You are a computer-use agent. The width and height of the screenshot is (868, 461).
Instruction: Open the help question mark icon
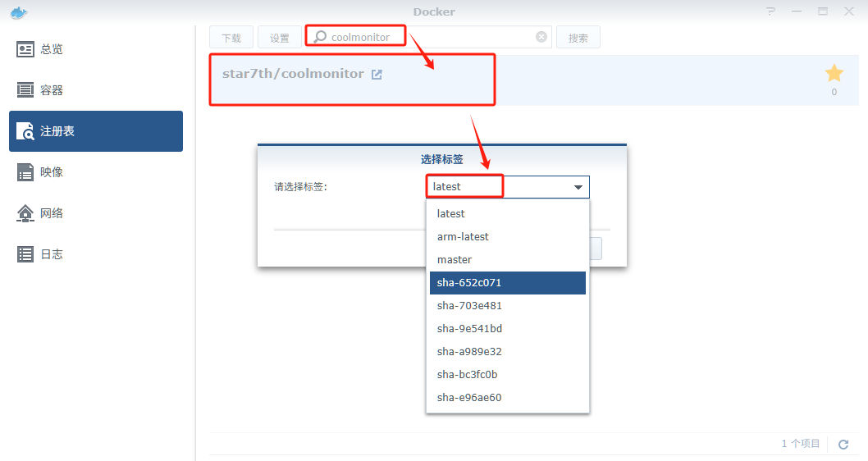[770, 11]
